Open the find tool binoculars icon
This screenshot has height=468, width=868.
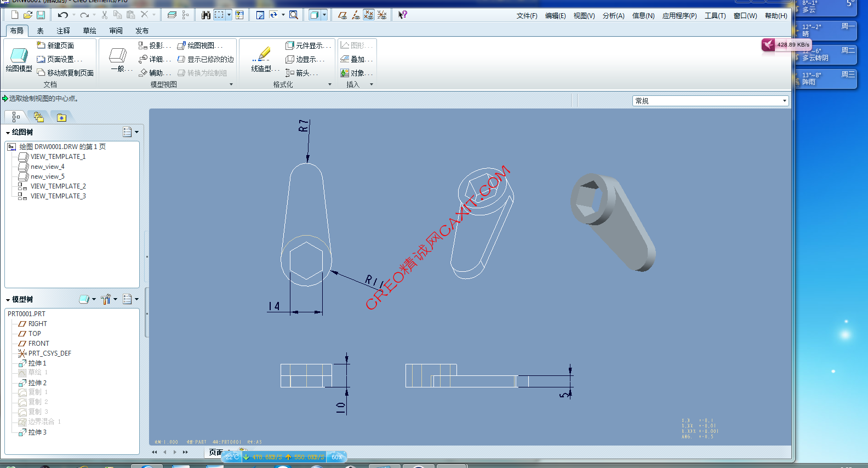(206, 15)
